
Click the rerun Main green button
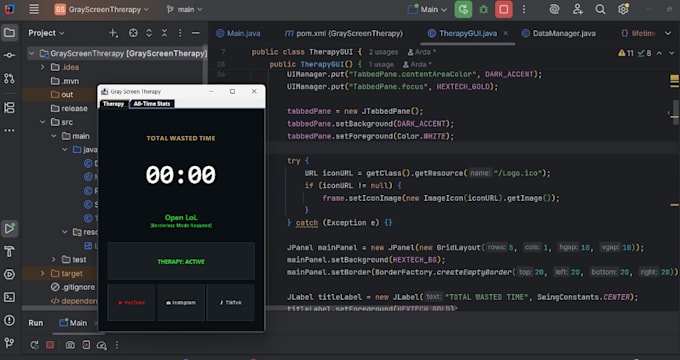tap(463, 9)
